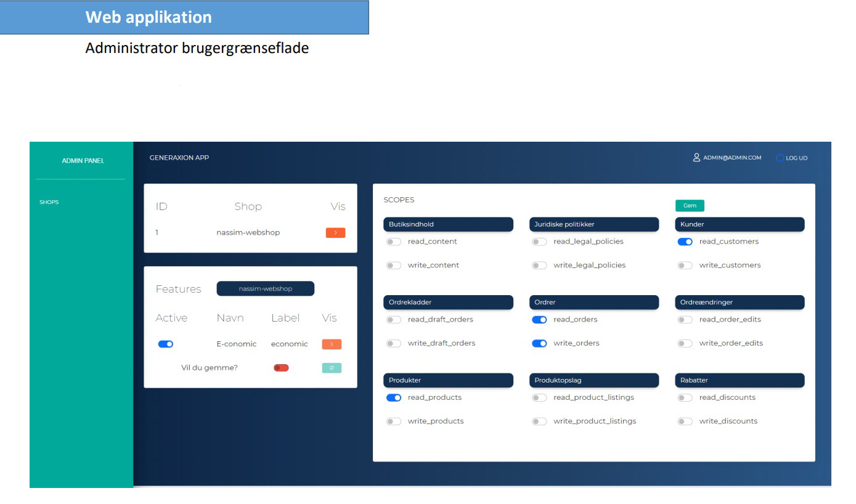Toggle the red Vil du gemme switch
Viewport: 856px width, 504px height.
tap(281, 368)
